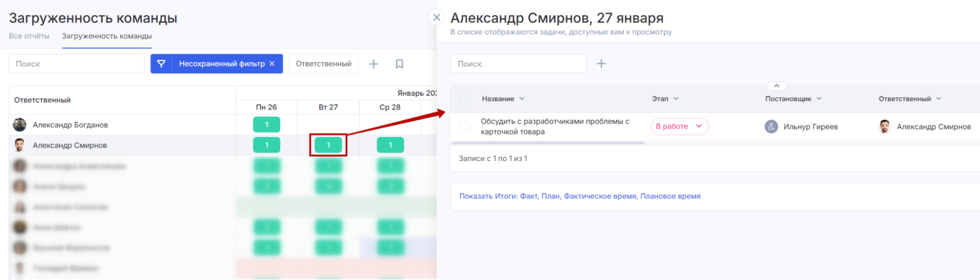Image resolution: width=980 pixels, height=280 pixels.
Task: Click the Ответственный grouping button
Action: coord(324,64)
